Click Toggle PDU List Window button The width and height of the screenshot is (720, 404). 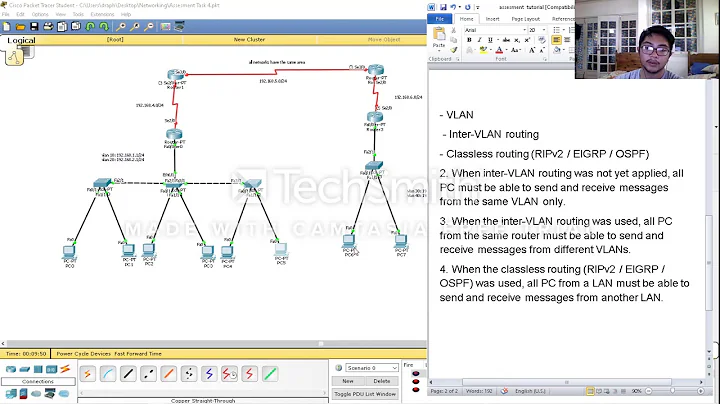[x=365, y=394]
